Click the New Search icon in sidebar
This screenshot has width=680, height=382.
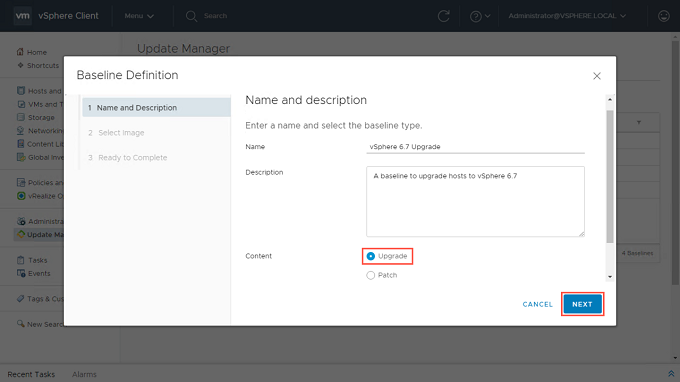(x=21, y=324)
